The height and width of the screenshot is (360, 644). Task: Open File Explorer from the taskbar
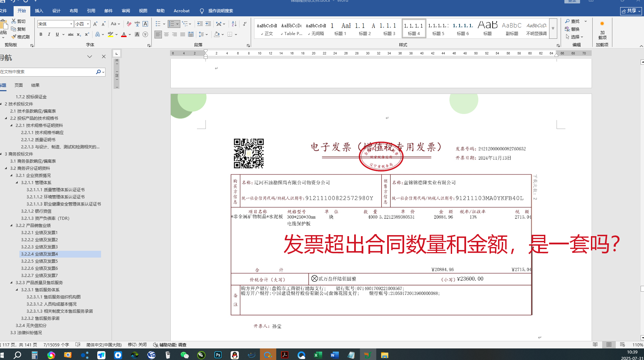384,355
